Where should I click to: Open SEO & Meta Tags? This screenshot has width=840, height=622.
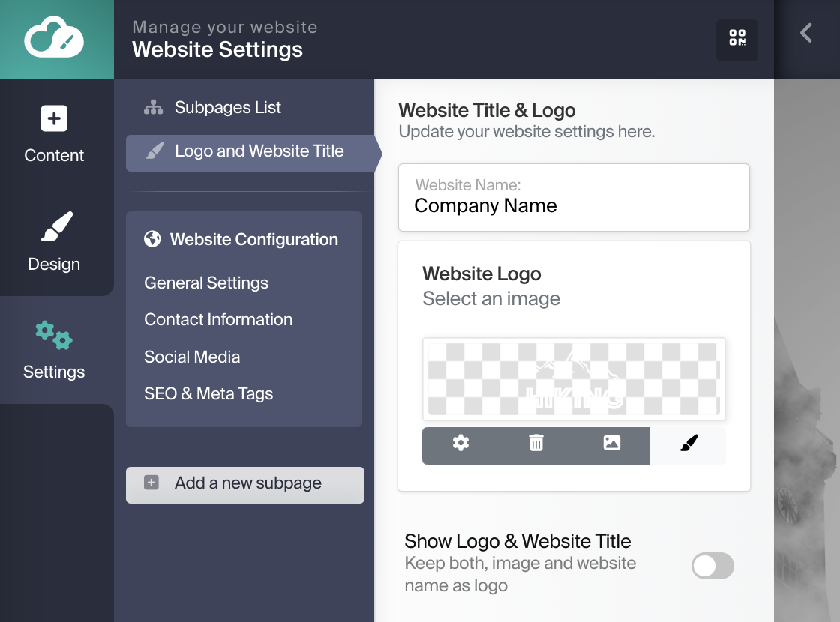[x=208, y=394]
